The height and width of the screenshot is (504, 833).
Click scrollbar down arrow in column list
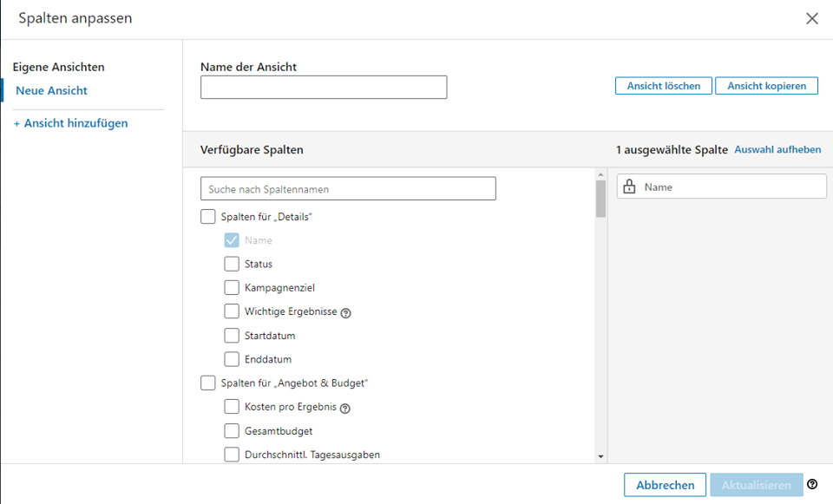click(600, 456)
